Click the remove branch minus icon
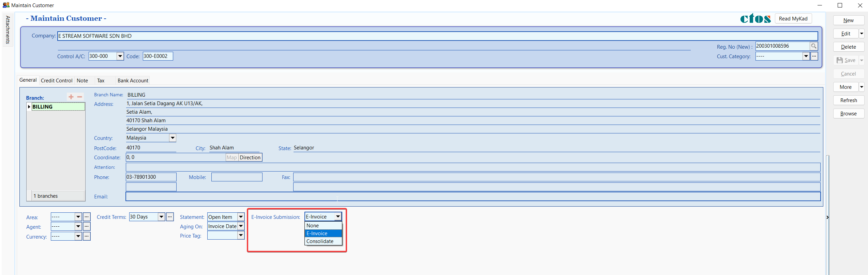The width and height of the screenshot is (868, 275). [79, 97]
